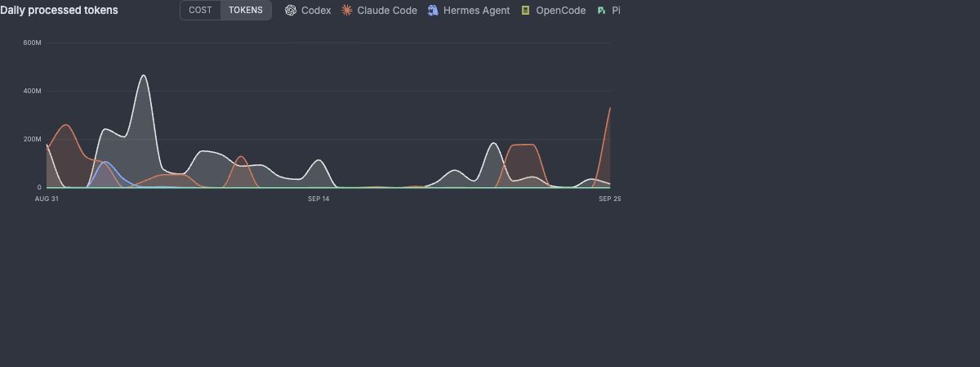Click the Codex logo icon in legend
This screenshot has width=980, height=367.
[291, 11]
